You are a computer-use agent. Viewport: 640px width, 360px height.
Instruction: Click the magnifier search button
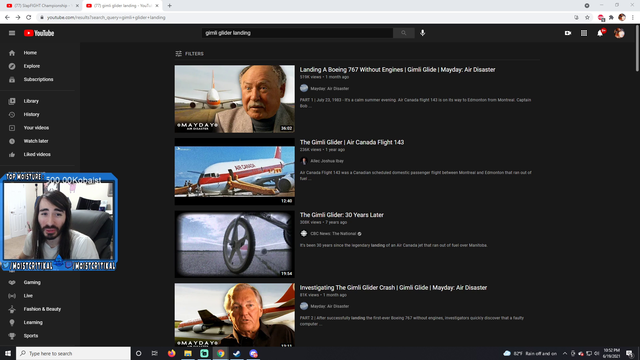coord(404,33)
